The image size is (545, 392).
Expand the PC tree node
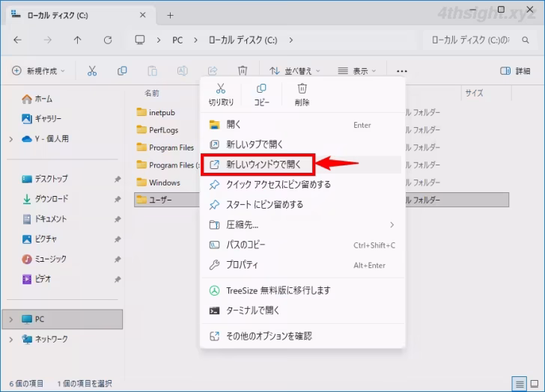coord(11,319)
